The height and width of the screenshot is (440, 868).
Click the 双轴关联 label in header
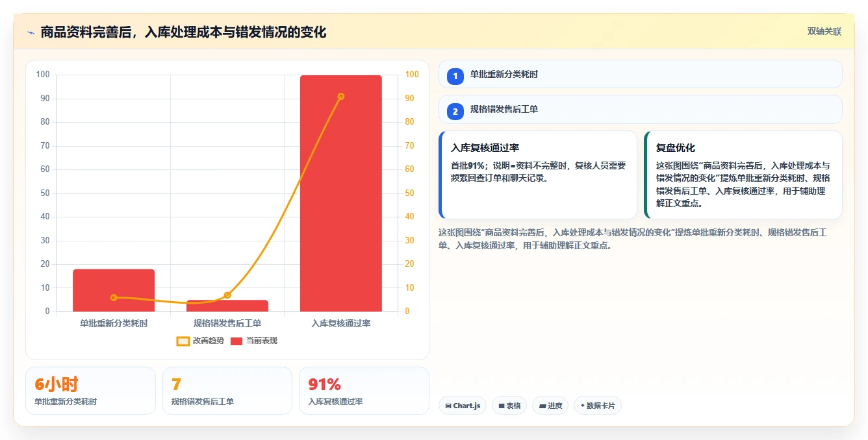[x=824, y=32]
